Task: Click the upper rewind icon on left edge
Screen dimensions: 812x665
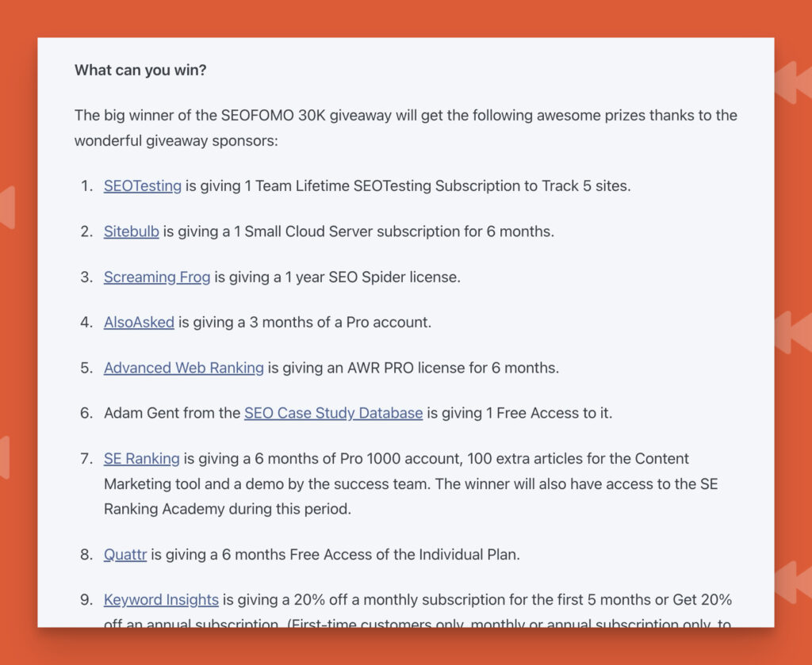Action: point(6,208)
